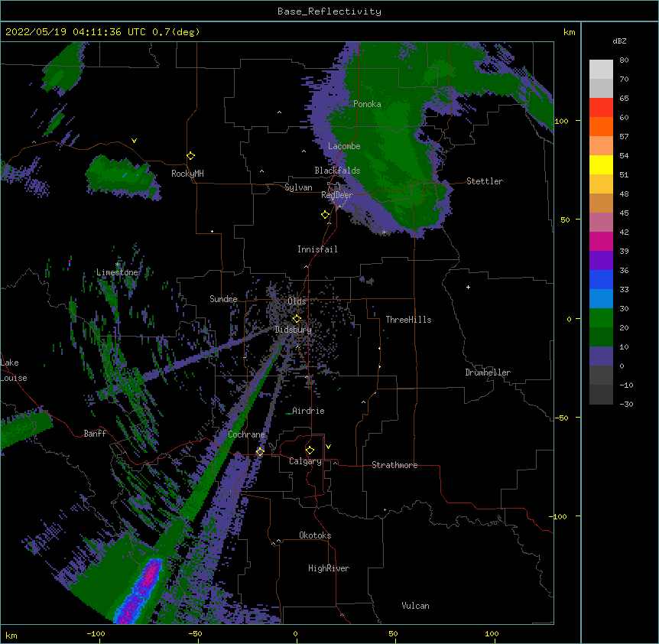Click the Ponoka town label

367,104
